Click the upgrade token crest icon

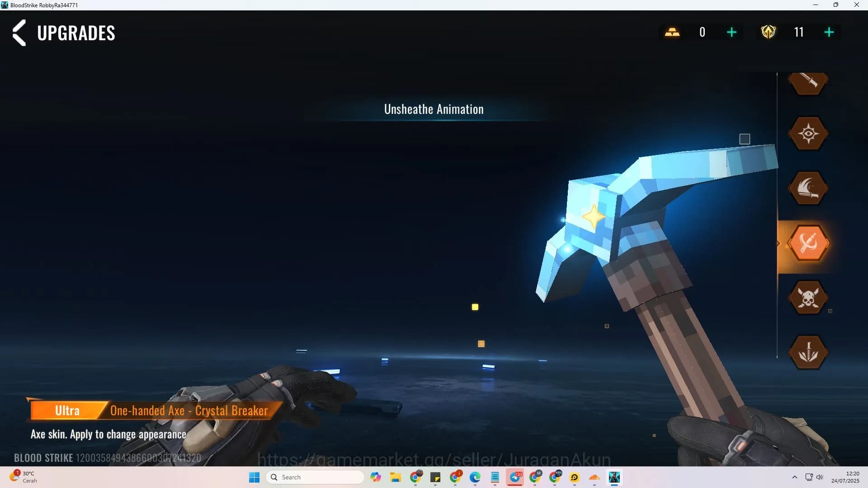pyautogui.click(x=769, y=32)
